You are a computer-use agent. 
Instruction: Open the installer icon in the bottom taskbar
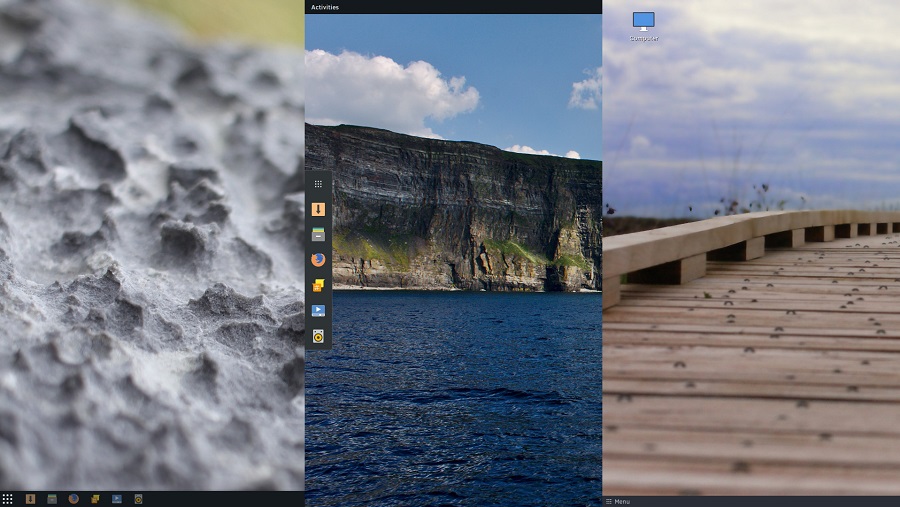tap(30, 499)
